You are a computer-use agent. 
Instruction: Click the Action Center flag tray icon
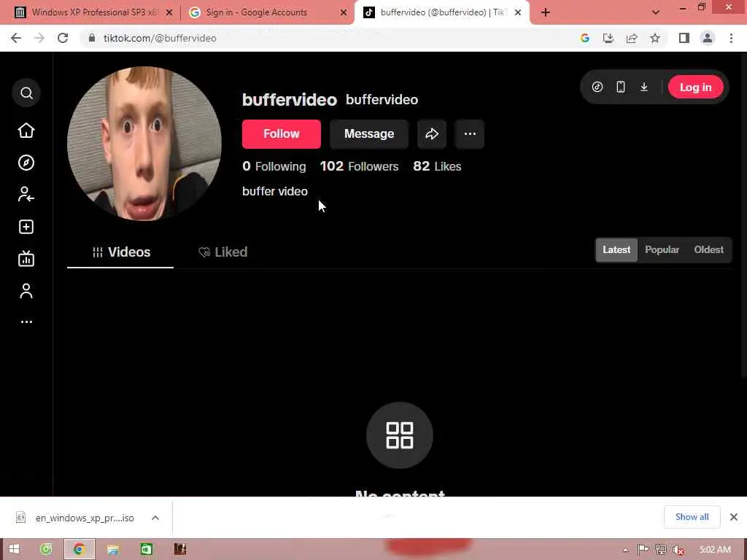tap(643, 550)
